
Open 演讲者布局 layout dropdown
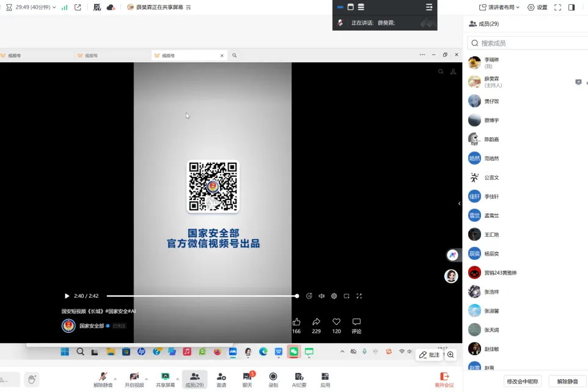point(499,7)
